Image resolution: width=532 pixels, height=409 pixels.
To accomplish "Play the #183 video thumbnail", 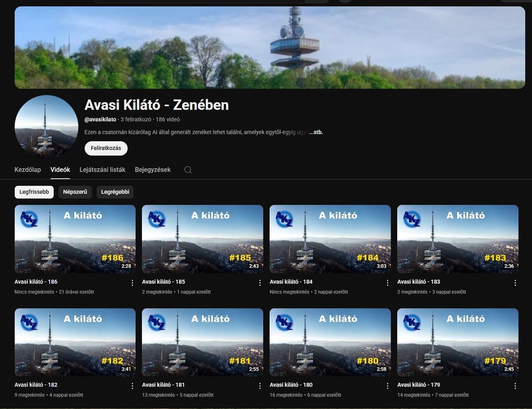I will pos(458,239).
